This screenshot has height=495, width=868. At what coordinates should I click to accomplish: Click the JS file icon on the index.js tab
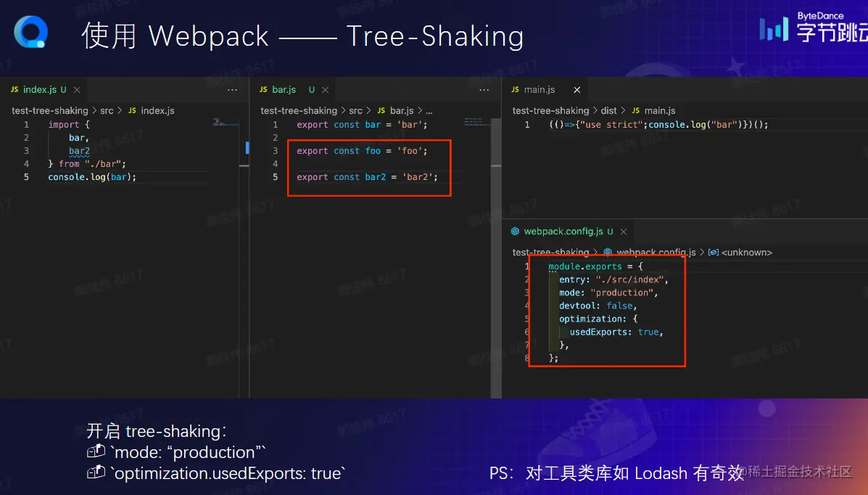15,89
